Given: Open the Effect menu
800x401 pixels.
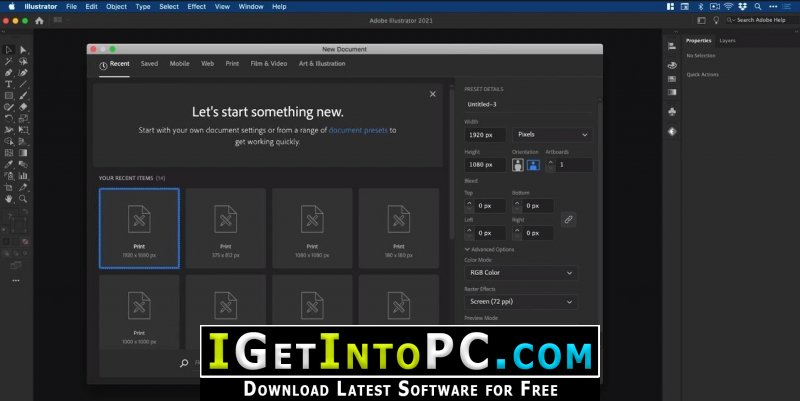Looking at the screenshot, I should 196,7.
